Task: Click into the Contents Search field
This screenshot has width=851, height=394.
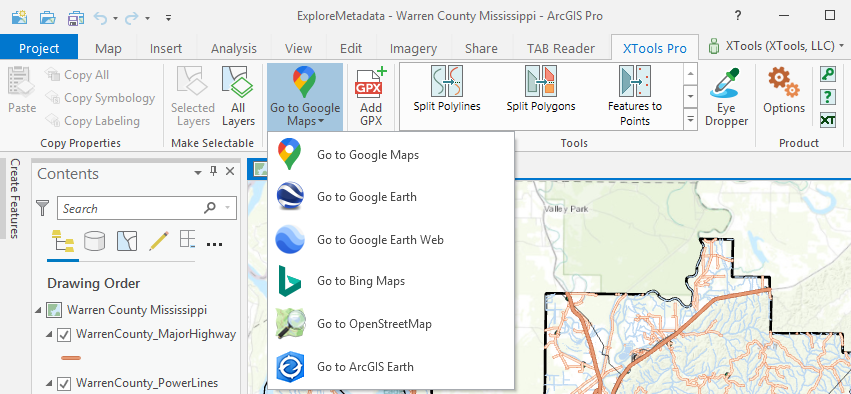Action: 130,208
